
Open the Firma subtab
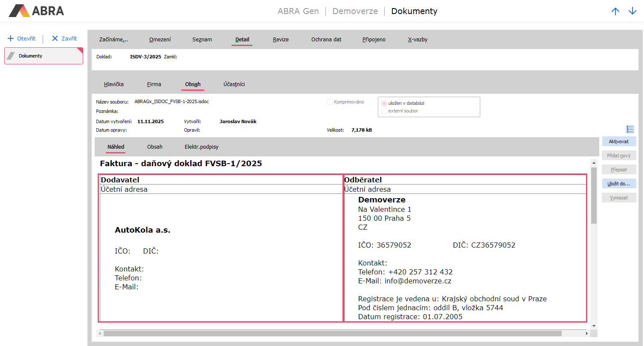pos(154,84)
